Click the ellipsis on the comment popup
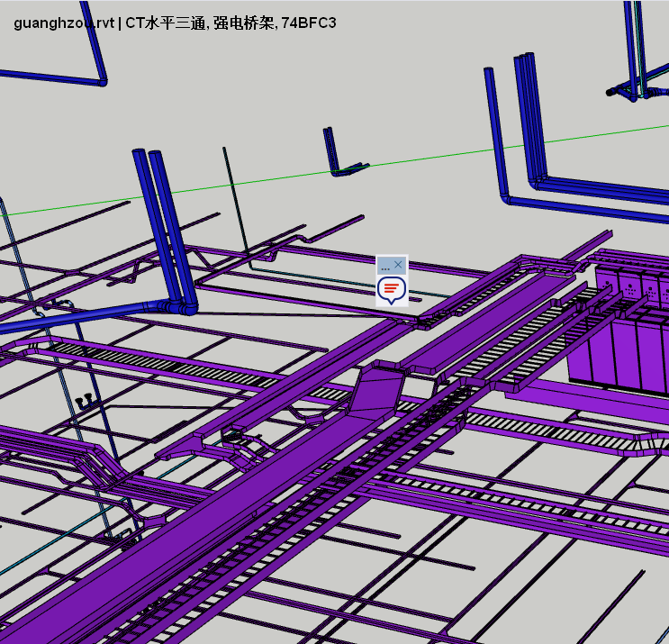The width and height of the screenshot is (669, 644). pos(385,266)
